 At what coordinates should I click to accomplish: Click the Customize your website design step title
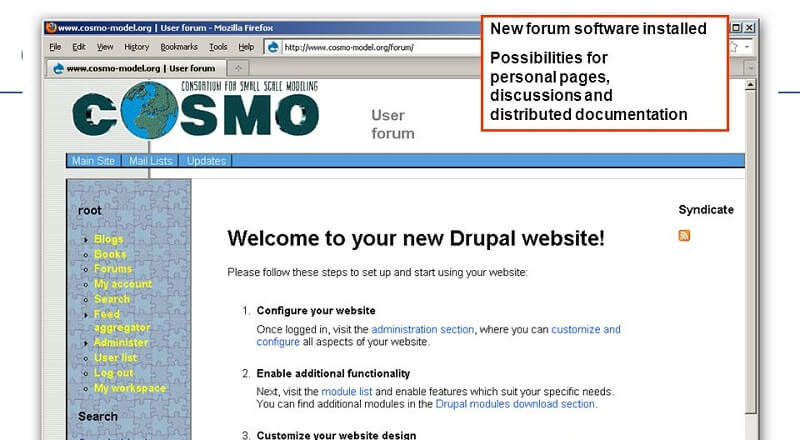pyautogui.click(x=336, y=435)
